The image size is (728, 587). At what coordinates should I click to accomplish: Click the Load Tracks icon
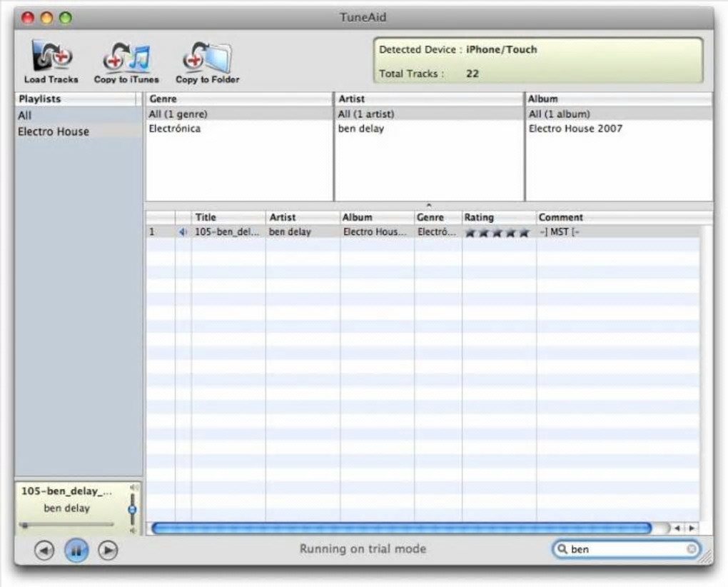tap(51, 56)
